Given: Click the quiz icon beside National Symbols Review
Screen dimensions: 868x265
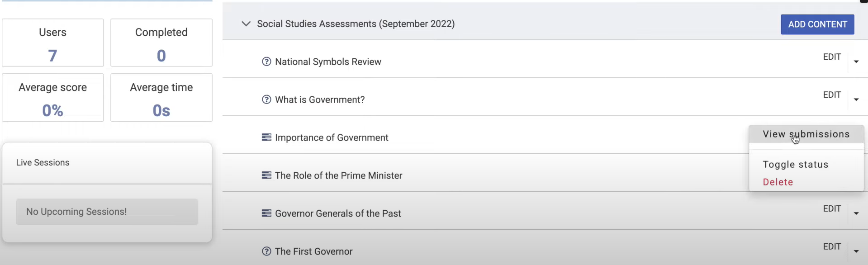Looking at the screenshot, I should [266, 62].
